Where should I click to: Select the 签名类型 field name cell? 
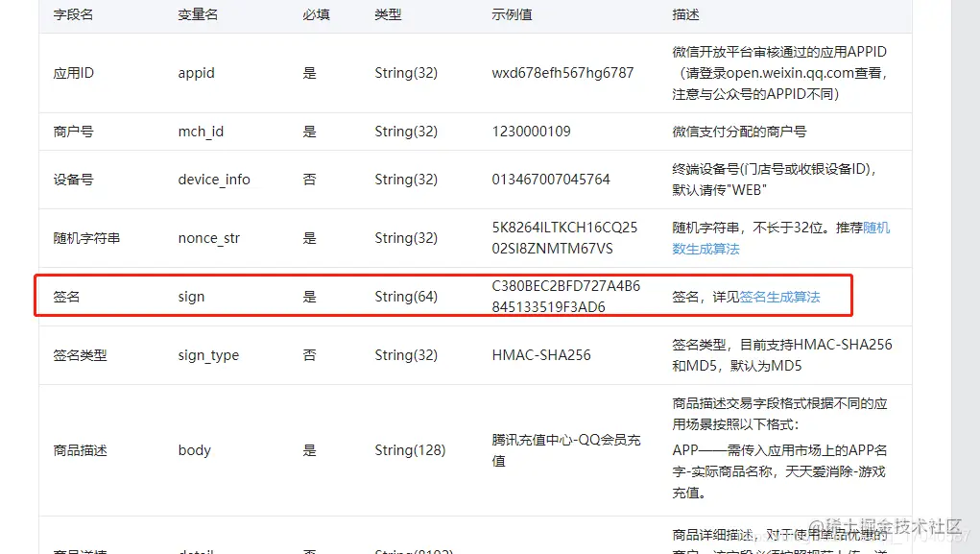pos(80,355)
